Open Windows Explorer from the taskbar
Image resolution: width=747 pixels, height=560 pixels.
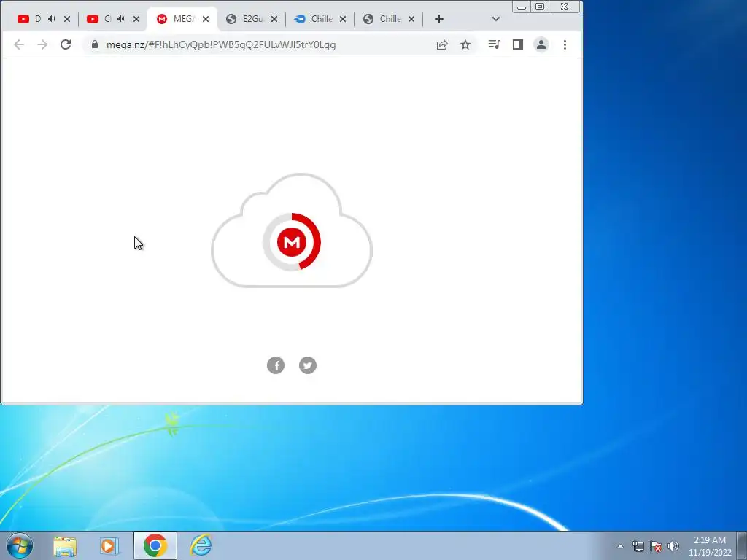(65, 546)
